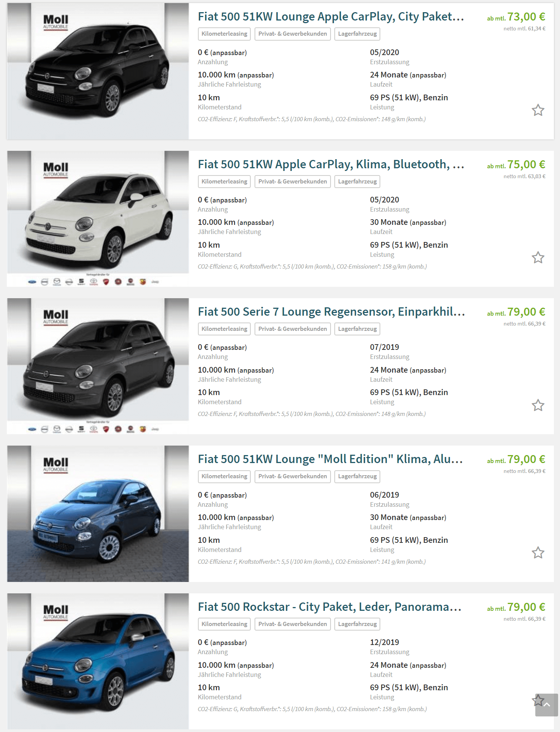Click the white Fiat 500 thumbnail image
This screenshot has height=732, width=560.
98,219
